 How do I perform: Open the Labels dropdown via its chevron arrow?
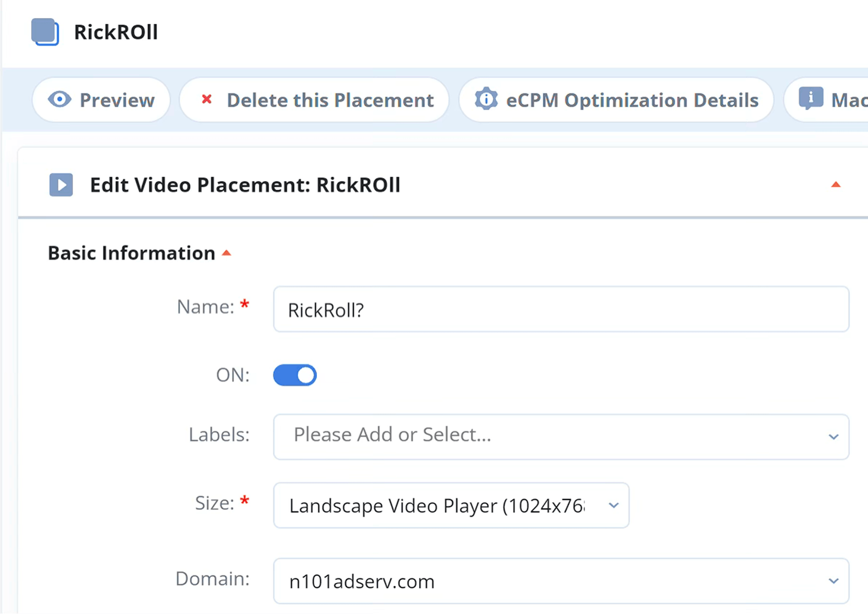click(x=833, y=436)
